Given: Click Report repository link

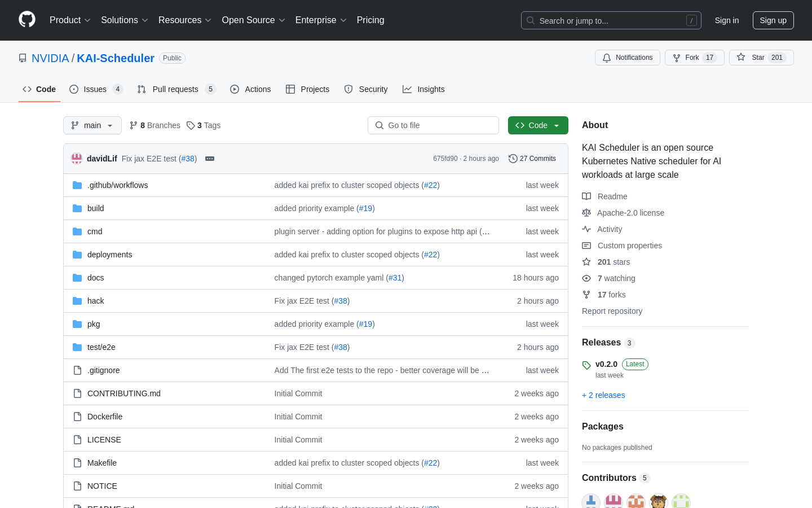Looking at the screenshot, I should coord(612,311).
